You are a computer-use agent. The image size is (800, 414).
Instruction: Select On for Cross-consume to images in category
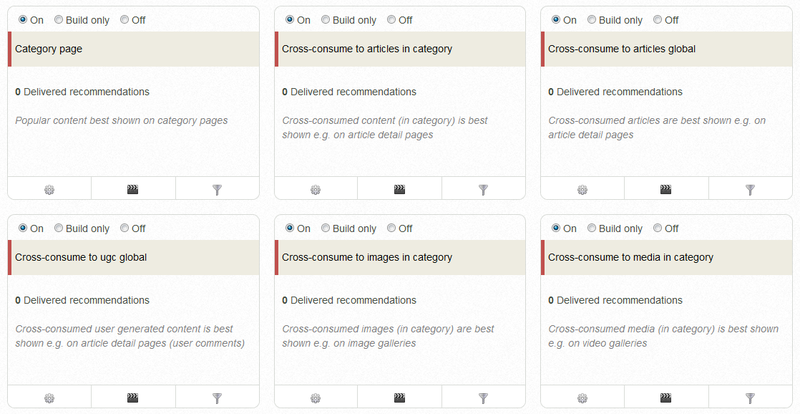point(290,228)
